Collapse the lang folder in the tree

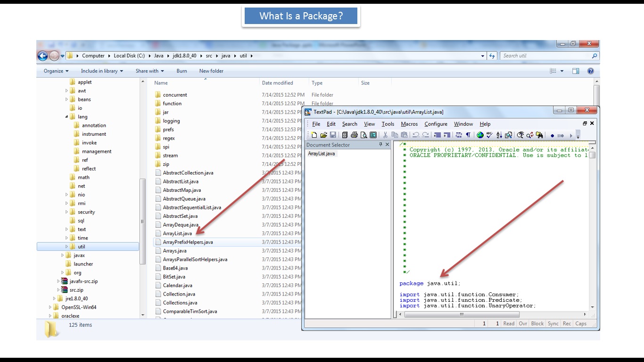pyautogui.click(x=67, y=117)
